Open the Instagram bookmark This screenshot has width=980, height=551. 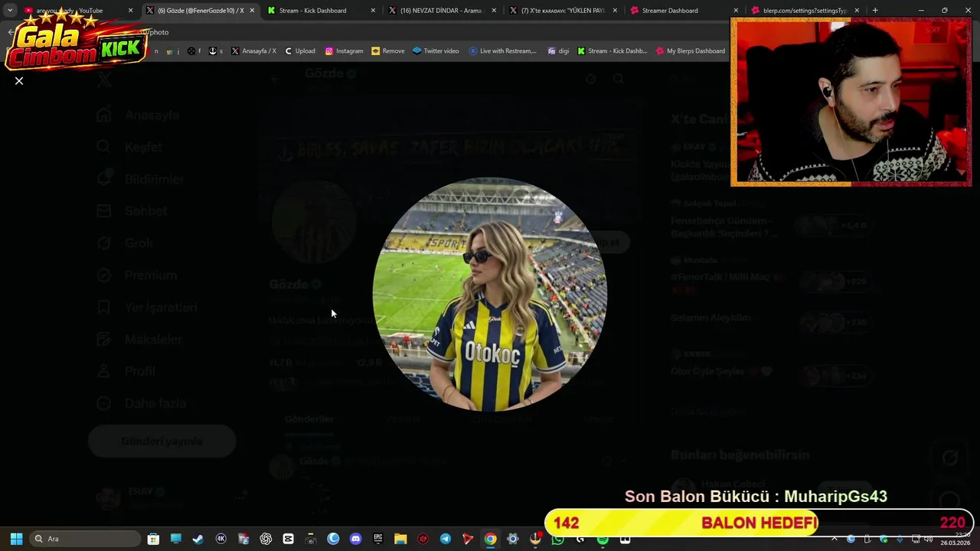point(344,51)
